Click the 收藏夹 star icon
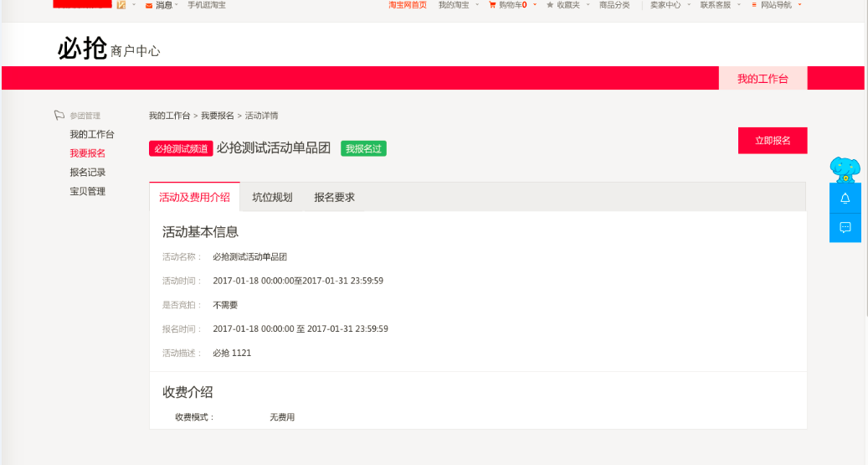Screen dimensions: 868x465 coord(550,5)
